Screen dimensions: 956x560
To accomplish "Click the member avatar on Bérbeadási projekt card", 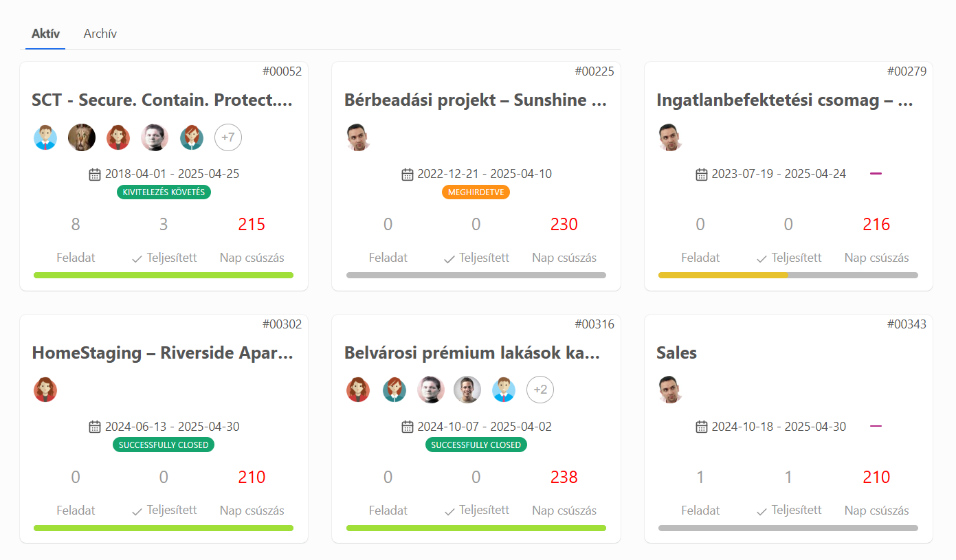I will coord(358,137).
